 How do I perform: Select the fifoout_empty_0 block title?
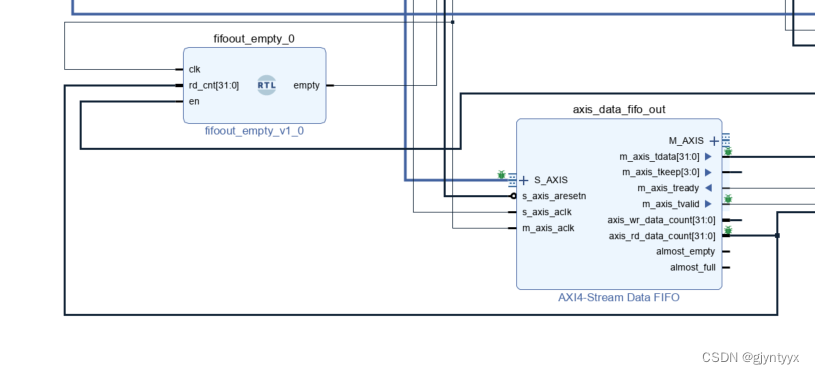point(254,39)
